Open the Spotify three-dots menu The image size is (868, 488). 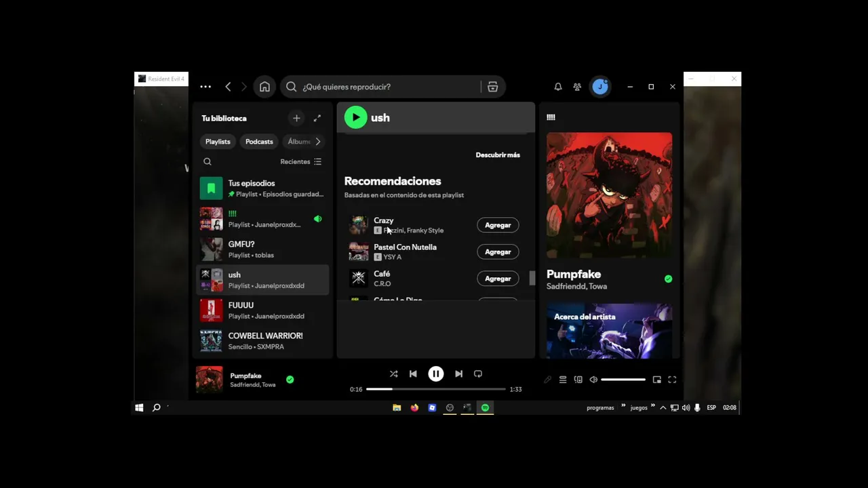click(205, 87)
